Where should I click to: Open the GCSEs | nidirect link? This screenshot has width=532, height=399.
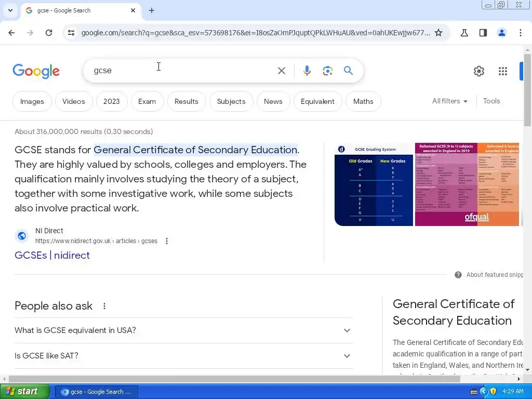click(52, 255)
